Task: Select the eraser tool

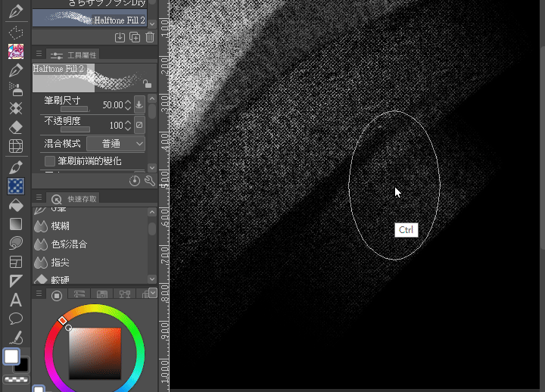Action: tap(16, 127)
